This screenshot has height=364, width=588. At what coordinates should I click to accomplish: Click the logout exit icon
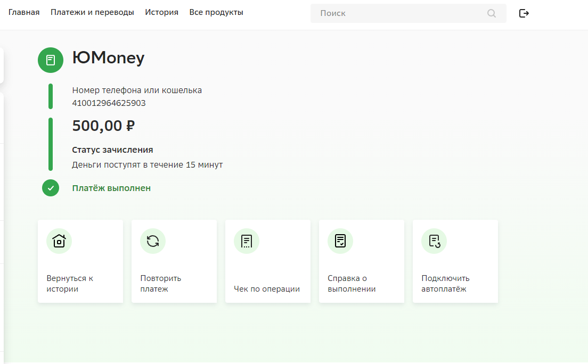click(x=524, y=13)
